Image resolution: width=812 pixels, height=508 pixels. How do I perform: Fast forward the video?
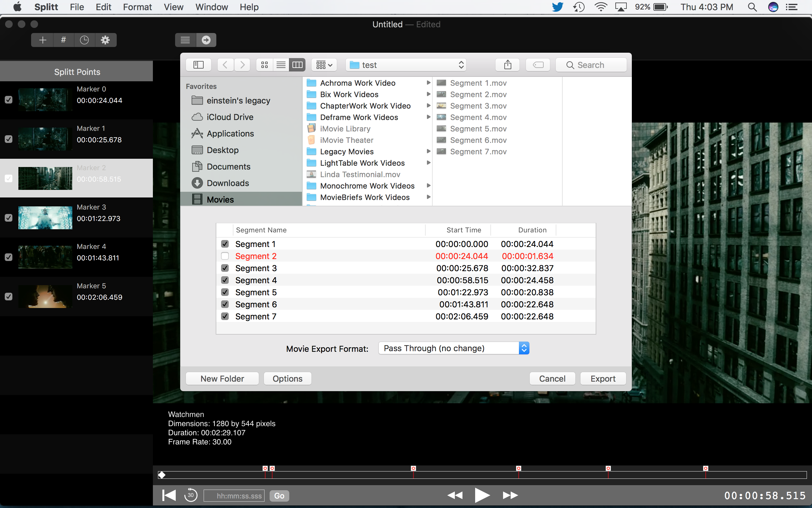pos(510,495)
